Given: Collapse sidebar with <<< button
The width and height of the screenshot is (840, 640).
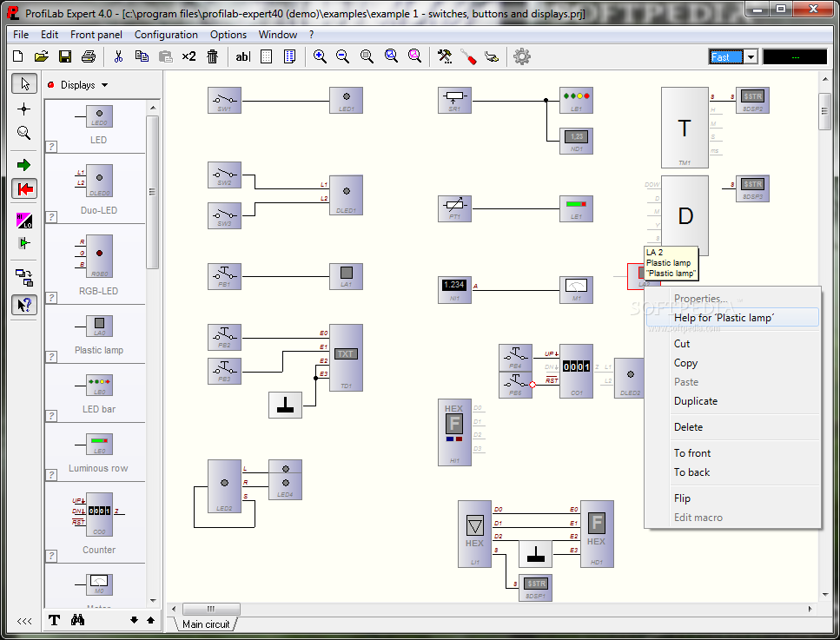Looking at the screenshot, I should pos(24,621).
